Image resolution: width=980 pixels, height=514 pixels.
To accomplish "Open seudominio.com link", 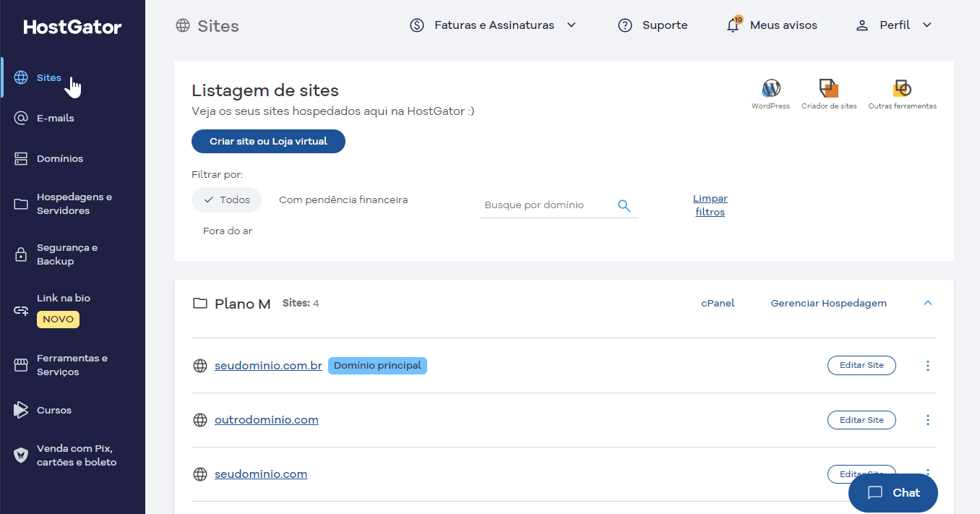I will tap(261, 474).
